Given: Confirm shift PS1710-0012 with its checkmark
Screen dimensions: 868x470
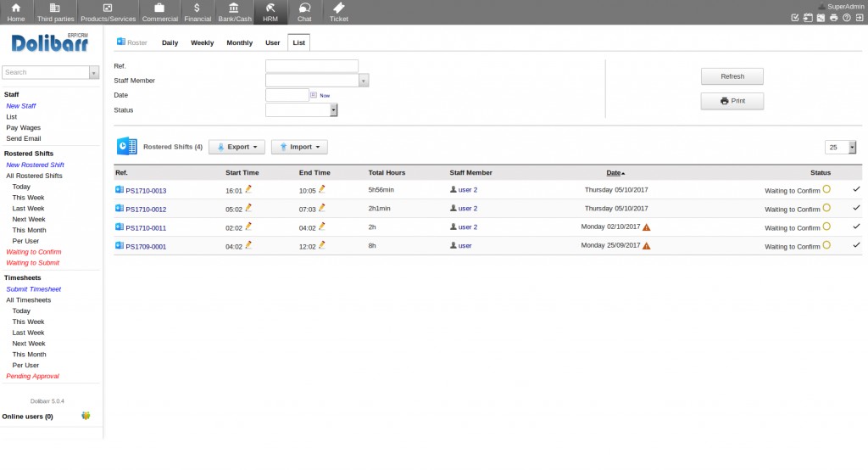Looking at the screenshot, I should tap(856, 208).
